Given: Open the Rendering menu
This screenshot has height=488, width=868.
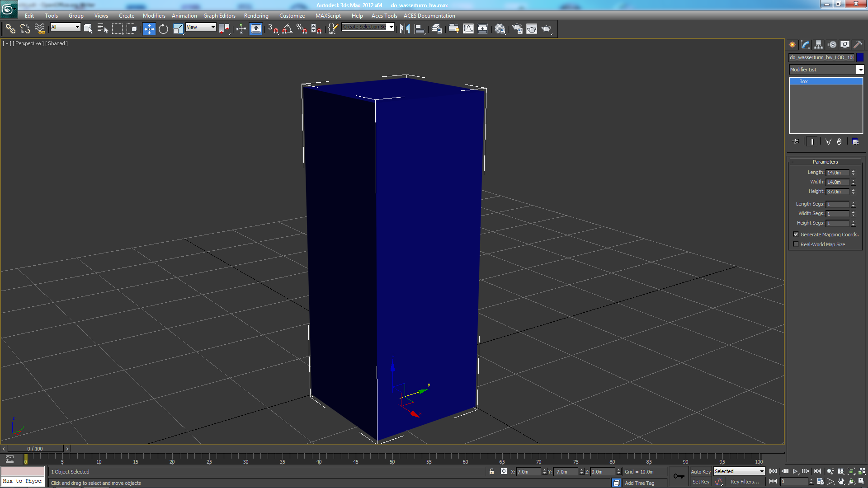Looking at the screenshot, I should click(x=256, y=16).
